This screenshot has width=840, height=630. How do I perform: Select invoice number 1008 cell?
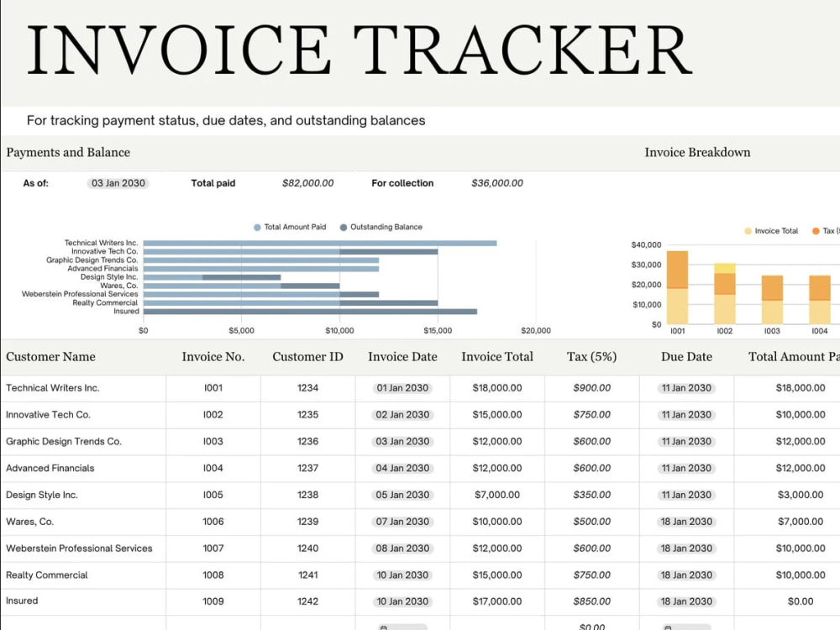tap(213, 575)
